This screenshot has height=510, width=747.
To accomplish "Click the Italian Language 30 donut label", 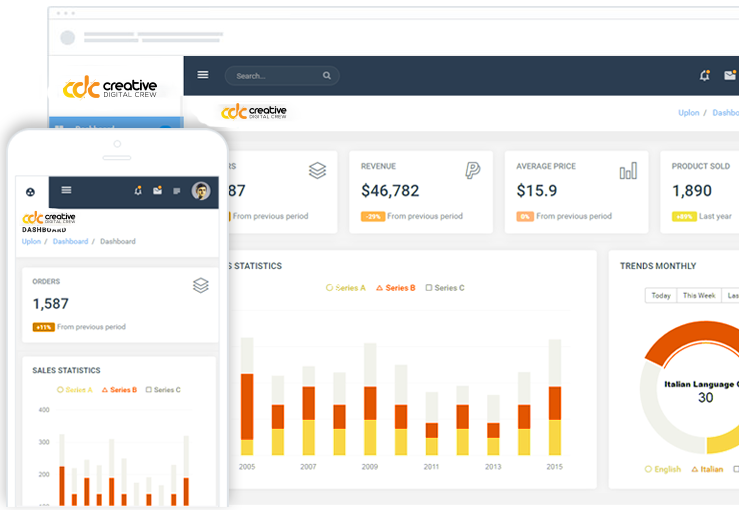I will click(x=702, y=391).
